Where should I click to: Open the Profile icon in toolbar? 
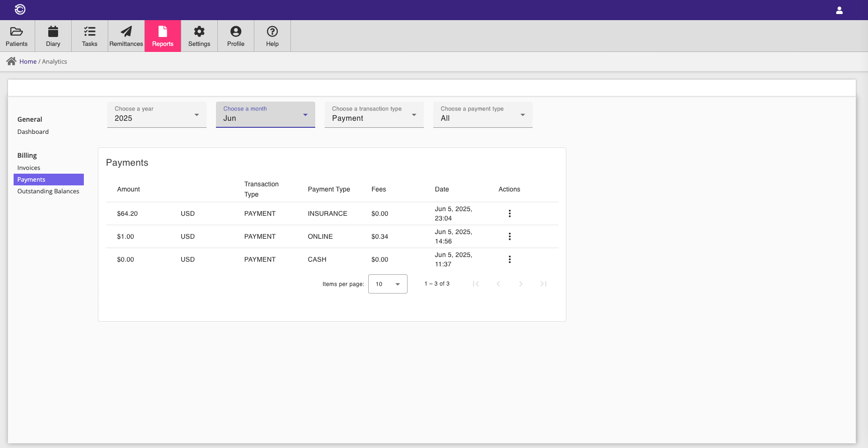pos(236,32)
